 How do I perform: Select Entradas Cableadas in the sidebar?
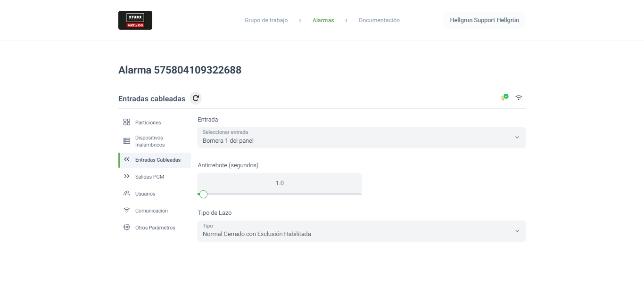coord(157,160)
